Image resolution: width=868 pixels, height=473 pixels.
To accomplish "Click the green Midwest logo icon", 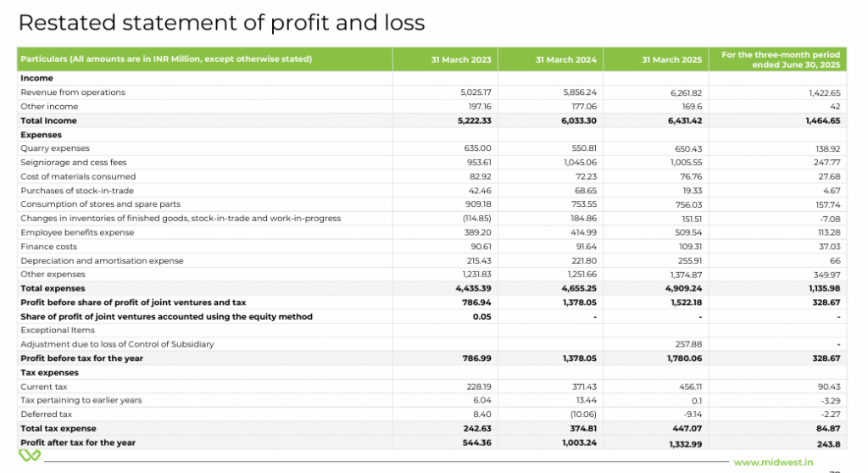I will tap(31, 457).
